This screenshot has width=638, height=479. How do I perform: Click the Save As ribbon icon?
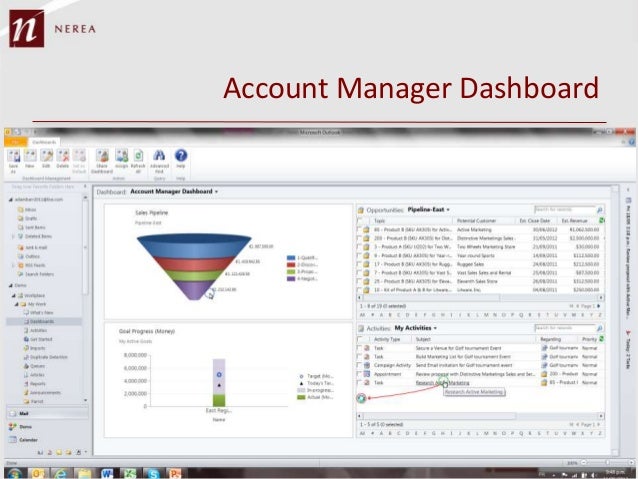pos(13,156)
